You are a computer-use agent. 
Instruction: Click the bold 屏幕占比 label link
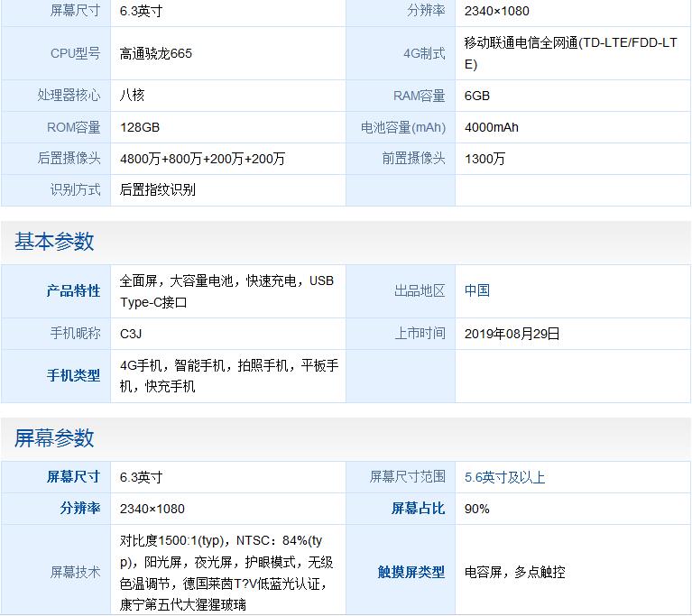(418, 509)
